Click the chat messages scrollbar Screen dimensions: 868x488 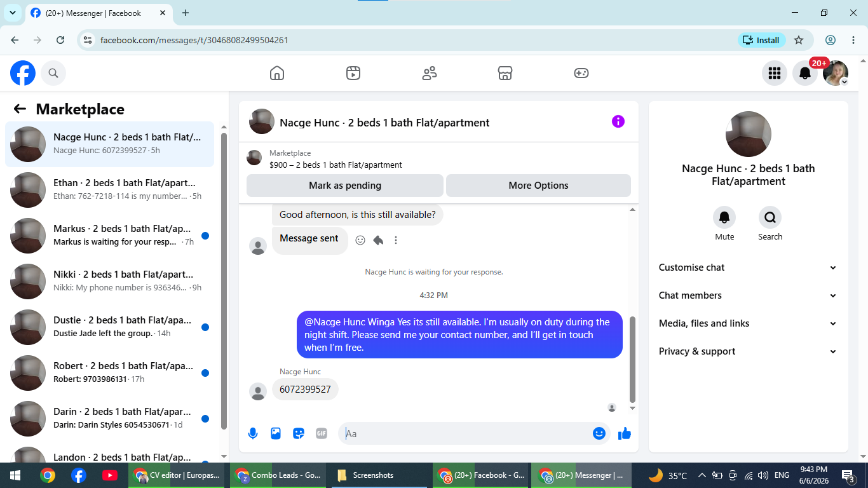click(x=632, y=359)
